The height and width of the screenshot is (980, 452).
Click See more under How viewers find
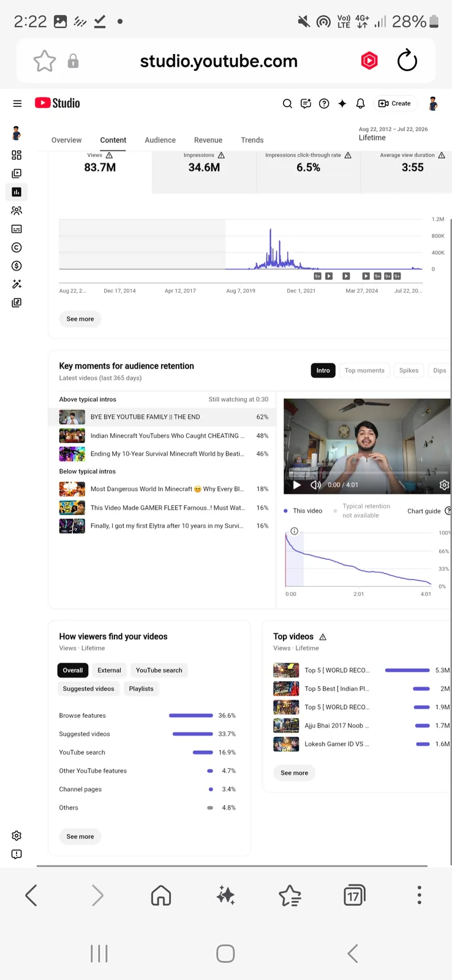tap(80, 837)
